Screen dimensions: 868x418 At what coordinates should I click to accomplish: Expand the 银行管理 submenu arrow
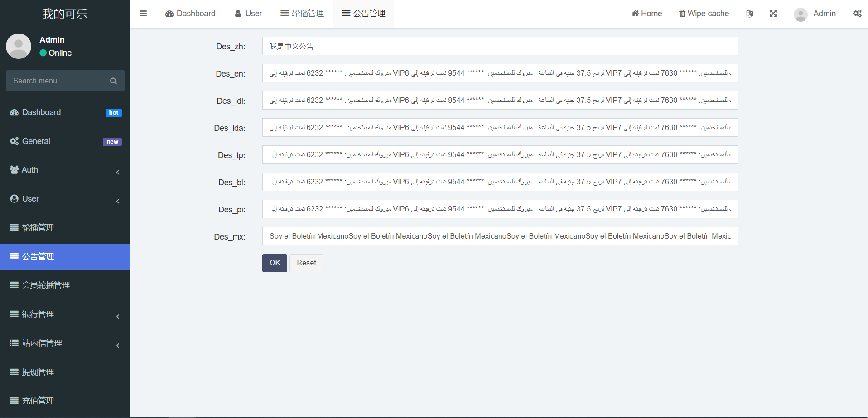(118, 317)
